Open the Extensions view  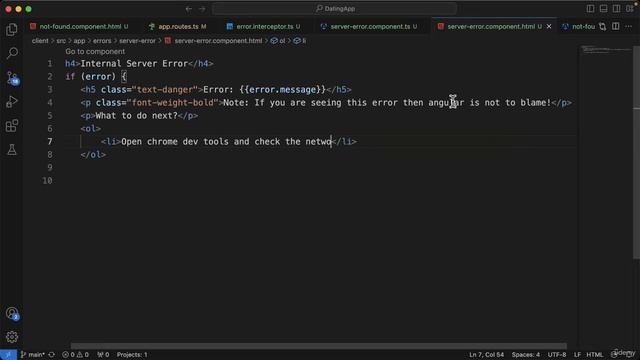pos(12,125)
